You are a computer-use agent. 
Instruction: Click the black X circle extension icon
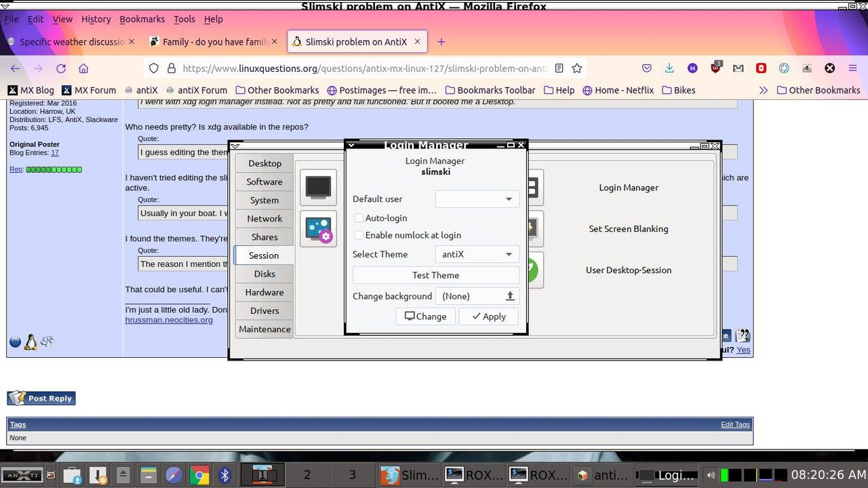click(x=829, y=68)
